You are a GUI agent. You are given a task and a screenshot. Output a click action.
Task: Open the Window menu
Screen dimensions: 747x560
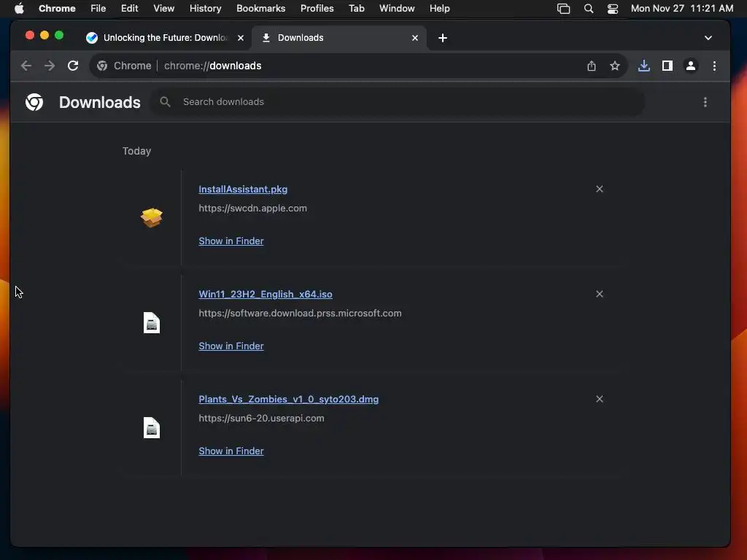pyautogui.click(x=397, y=8)
